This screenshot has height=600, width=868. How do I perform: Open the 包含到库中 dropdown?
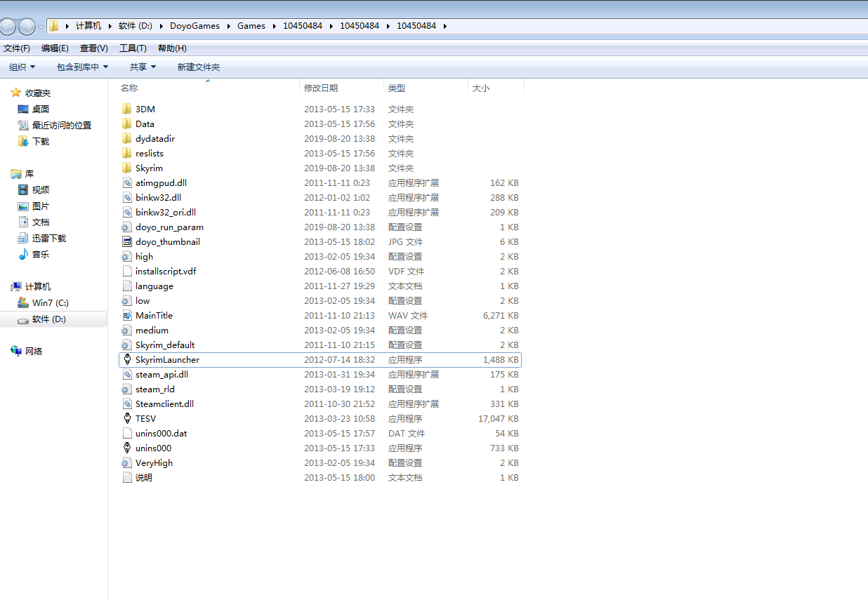(82, 67)
